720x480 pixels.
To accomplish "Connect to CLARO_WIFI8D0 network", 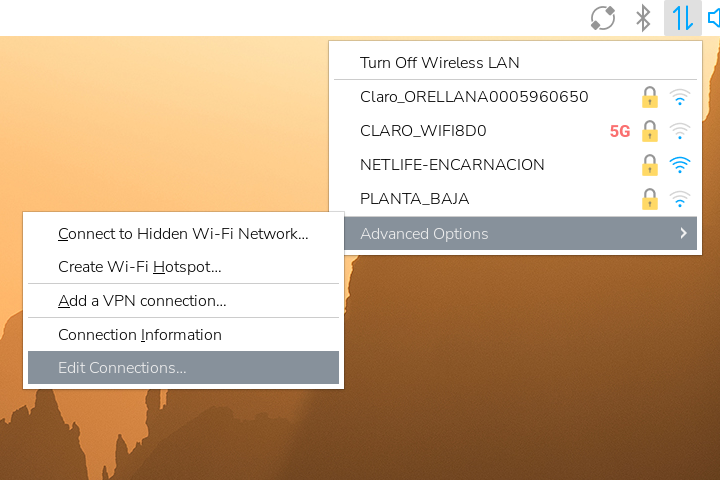I will point(515,131).
